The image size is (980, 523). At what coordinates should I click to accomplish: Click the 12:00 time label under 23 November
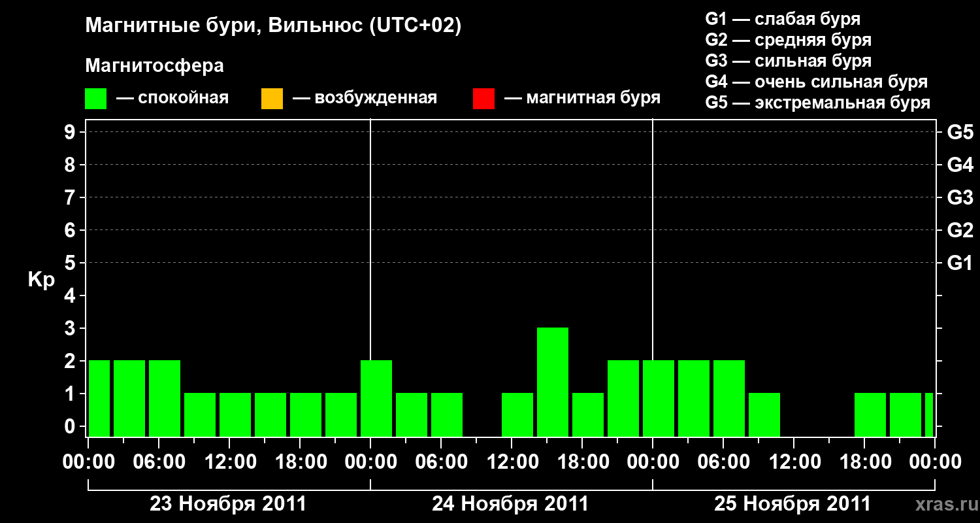[x=231, y=462]
